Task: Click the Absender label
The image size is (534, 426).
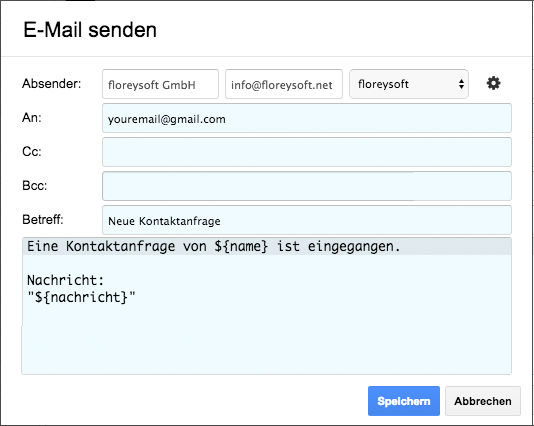Action: point(51,83)
